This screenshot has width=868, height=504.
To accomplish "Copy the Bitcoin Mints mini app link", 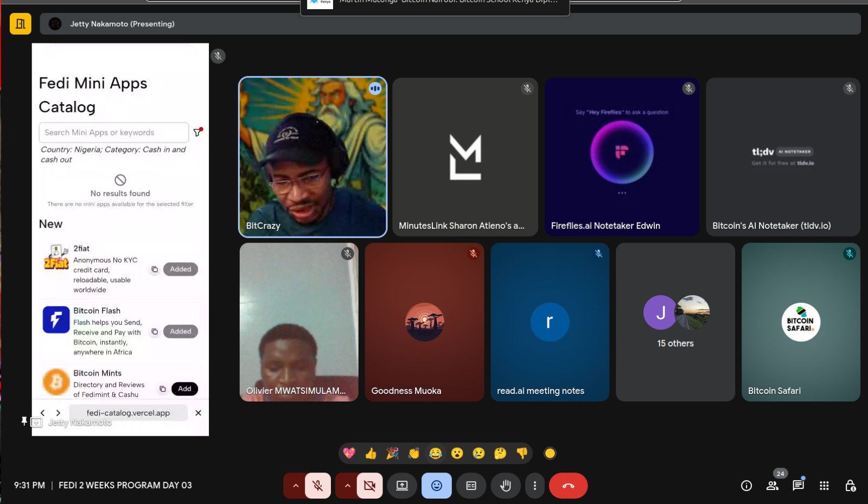I will [x=162, y=388].
